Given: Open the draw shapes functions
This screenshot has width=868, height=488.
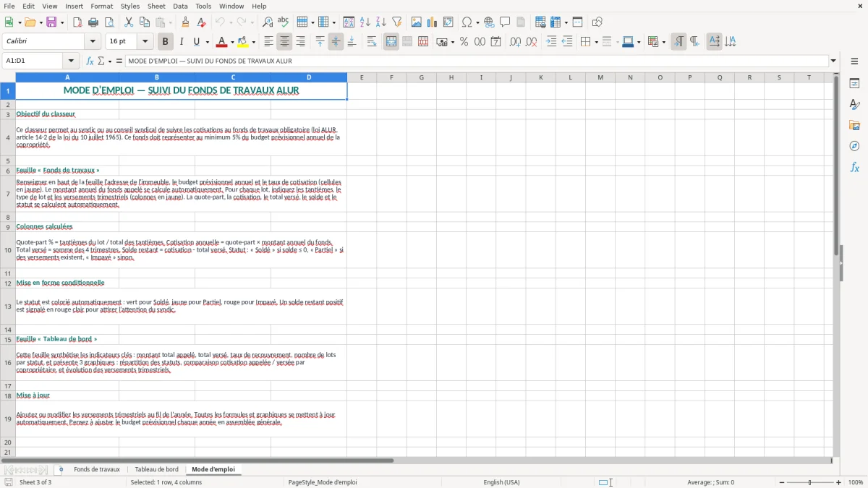Looking at the screenshot, I should (x=597, y=22).
